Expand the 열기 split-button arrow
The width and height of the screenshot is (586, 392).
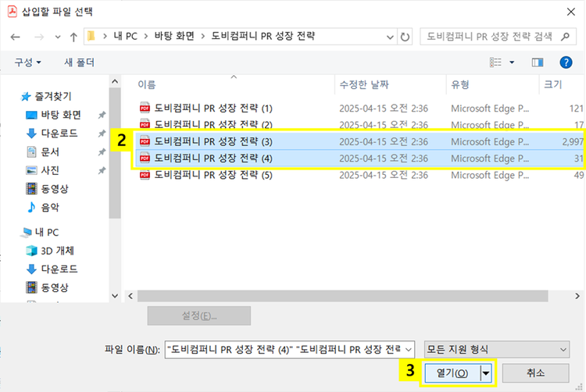pos(485,373)
